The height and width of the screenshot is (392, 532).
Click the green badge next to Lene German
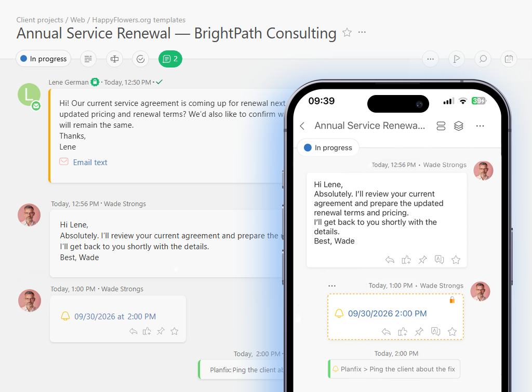tap(95, 82)
